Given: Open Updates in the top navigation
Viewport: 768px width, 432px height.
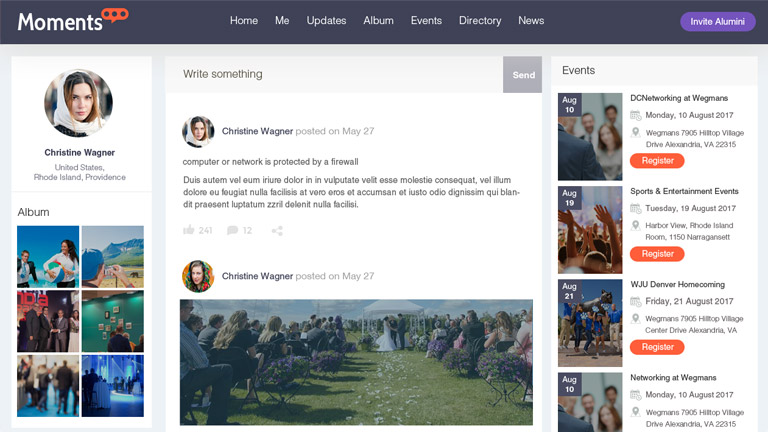Looking at the screenshot, I should click(326, 21).
